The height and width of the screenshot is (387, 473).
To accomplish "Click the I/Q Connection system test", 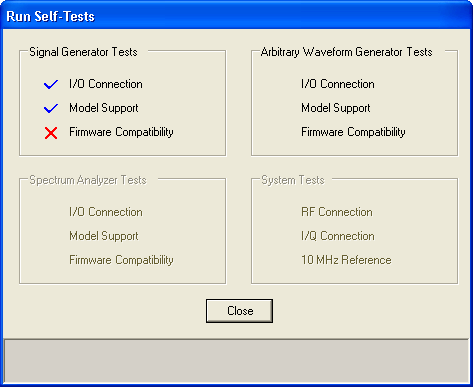I will [338, 236].
